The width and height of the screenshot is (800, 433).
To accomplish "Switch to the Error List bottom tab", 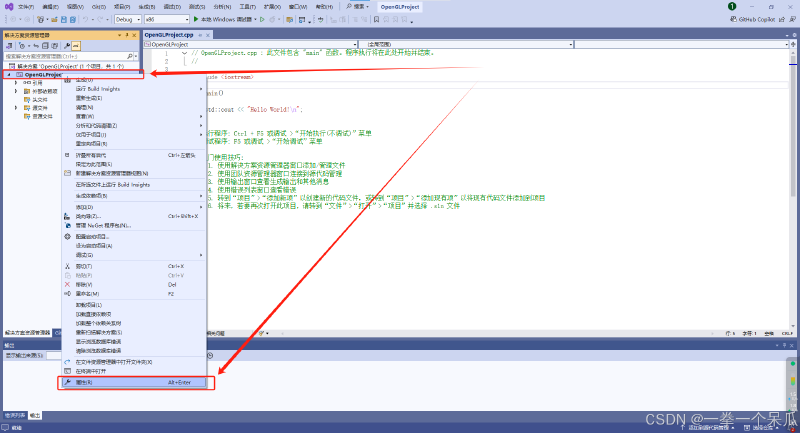I will 15,416.
